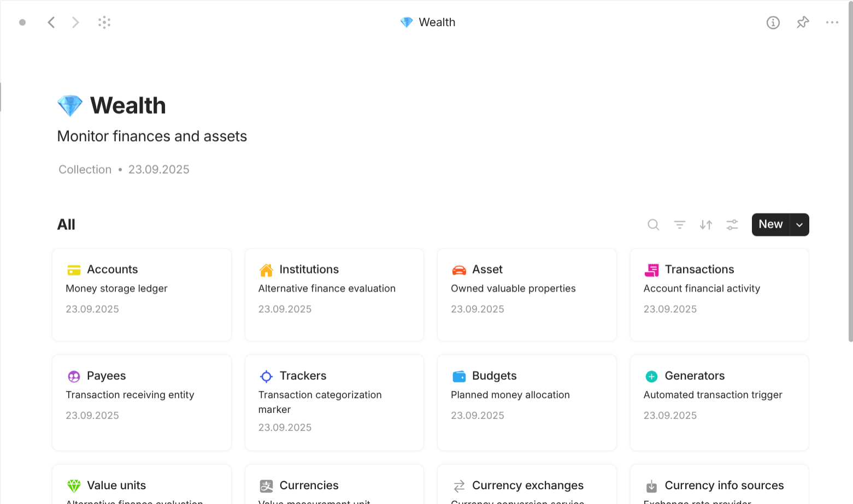
Task: Click the diamond emoji beside the Wealth title
Action: tap(69, 105)
